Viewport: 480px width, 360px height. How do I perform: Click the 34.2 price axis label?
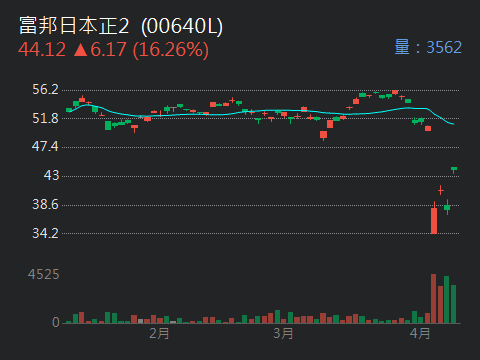click(x=45, y=233)
